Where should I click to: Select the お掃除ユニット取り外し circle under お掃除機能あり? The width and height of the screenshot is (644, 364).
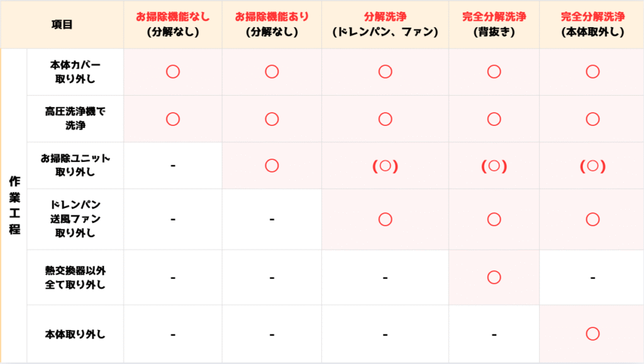pos(272,166)
